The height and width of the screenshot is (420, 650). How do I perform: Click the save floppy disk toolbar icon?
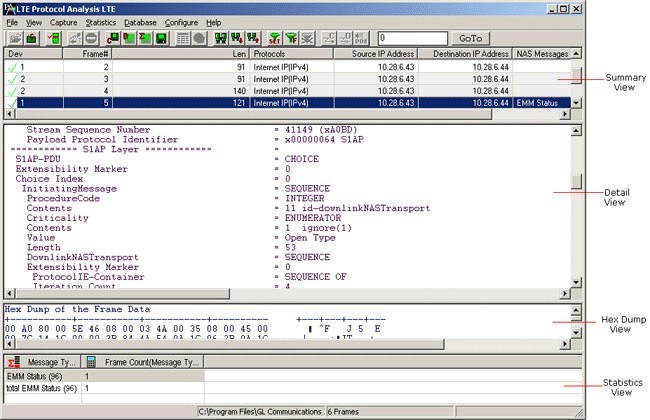pos(160,37)
